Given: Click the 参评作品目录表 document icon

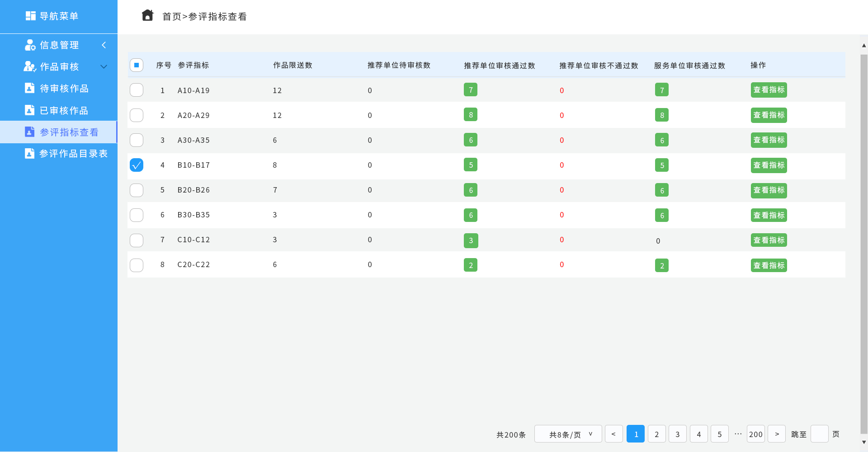Looking at the screenshot, I should pyautogui.click(x=29, y=154).
